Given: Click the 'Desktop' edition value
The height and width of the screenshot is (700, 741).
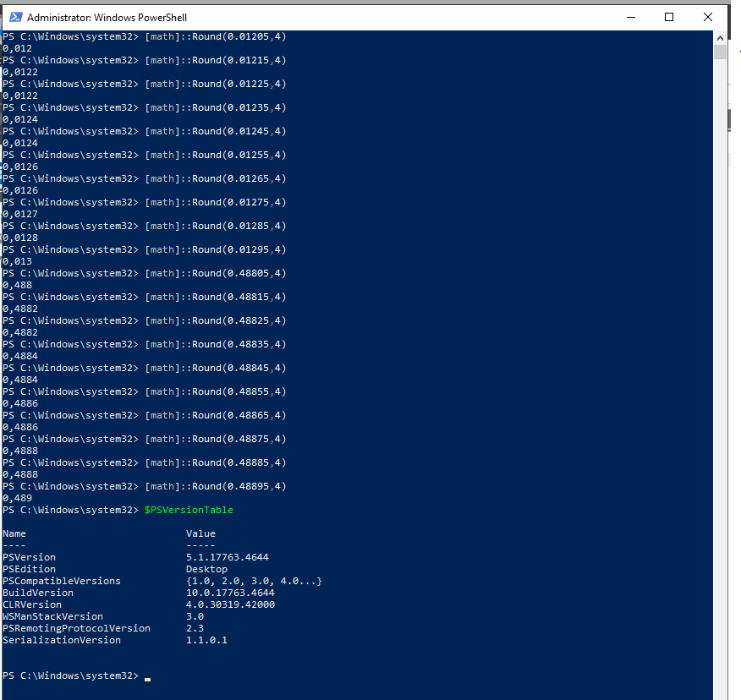Looking at the screenshot, I should pos(206,569).
